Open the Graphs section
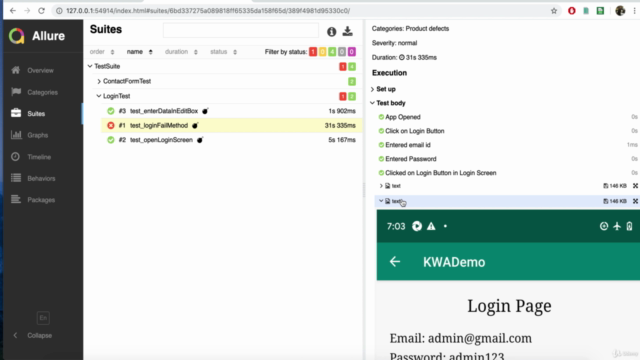Viewport: 640px width, 360px height. [38, 135]
